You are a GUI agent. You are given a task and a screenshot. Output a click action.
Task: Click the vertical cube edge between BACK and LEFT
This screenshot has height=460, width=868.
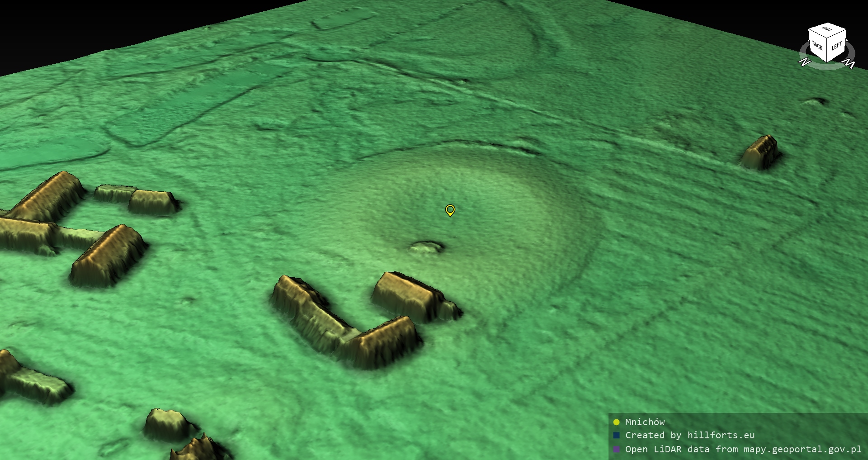tap(827, 51)
